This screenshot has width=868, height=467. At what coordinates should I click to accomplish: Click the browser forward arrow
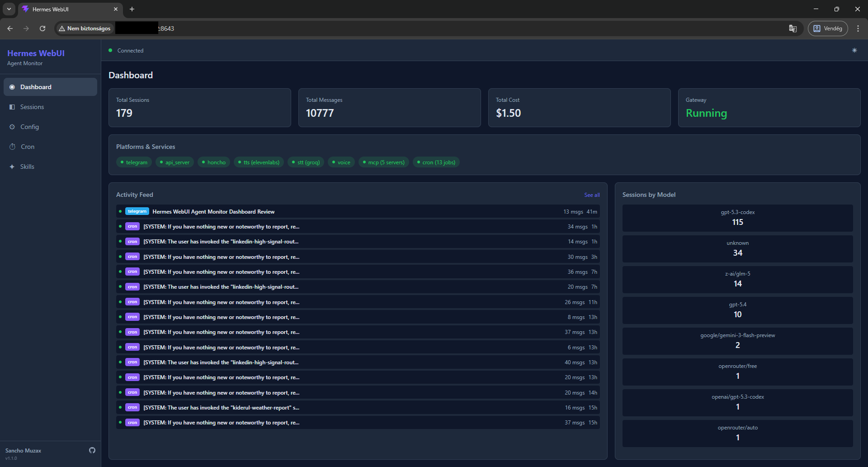[x=26, y=29]
